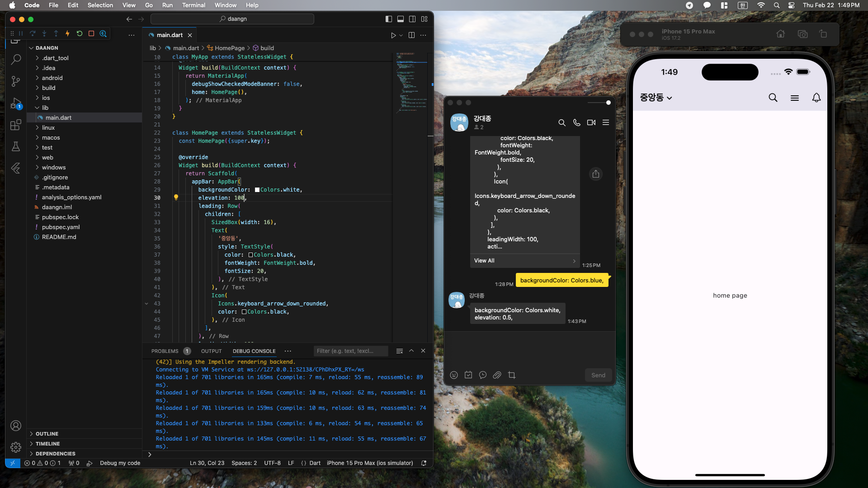Viewport: 868px width, 488px height.
Task: Select the DEBUG CONSOLE tab
Action: 254,351
